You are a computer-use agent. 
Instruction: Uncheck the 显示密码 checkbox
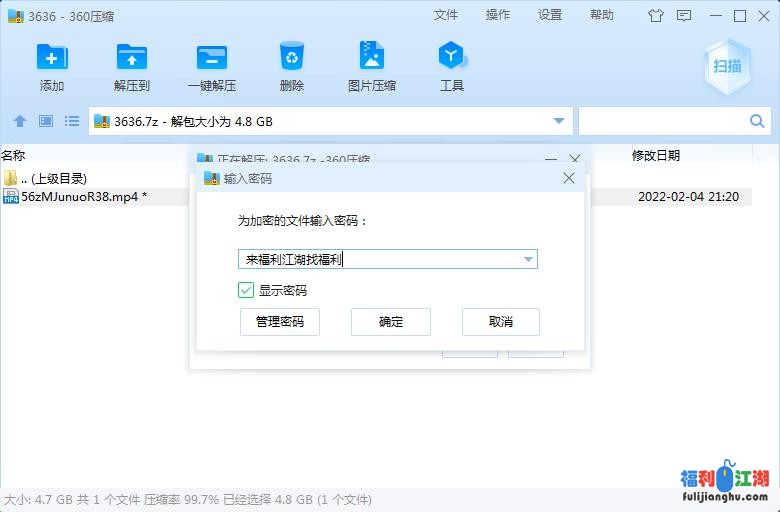(x=246, y=290)
